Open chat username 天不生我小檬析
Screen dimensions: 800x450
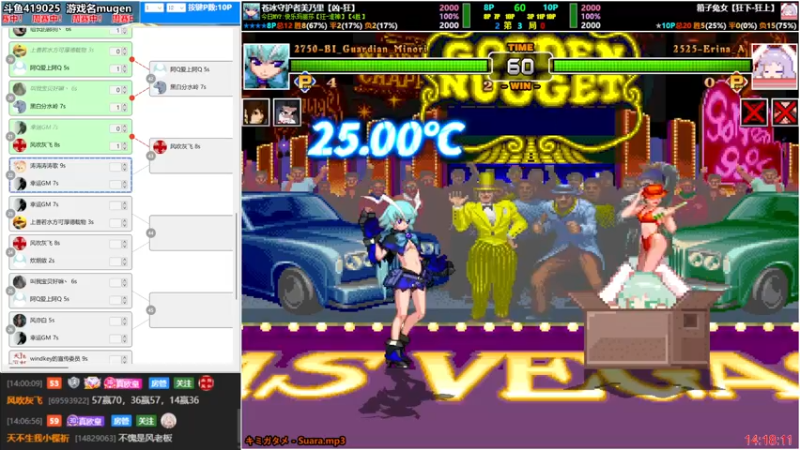38,438
